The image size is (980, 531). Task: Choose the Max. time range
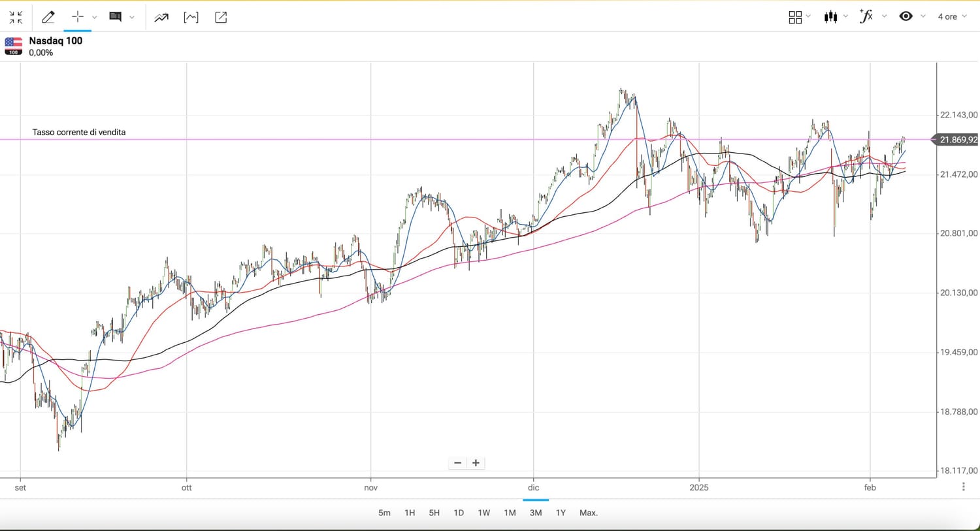tap(588, 513)
